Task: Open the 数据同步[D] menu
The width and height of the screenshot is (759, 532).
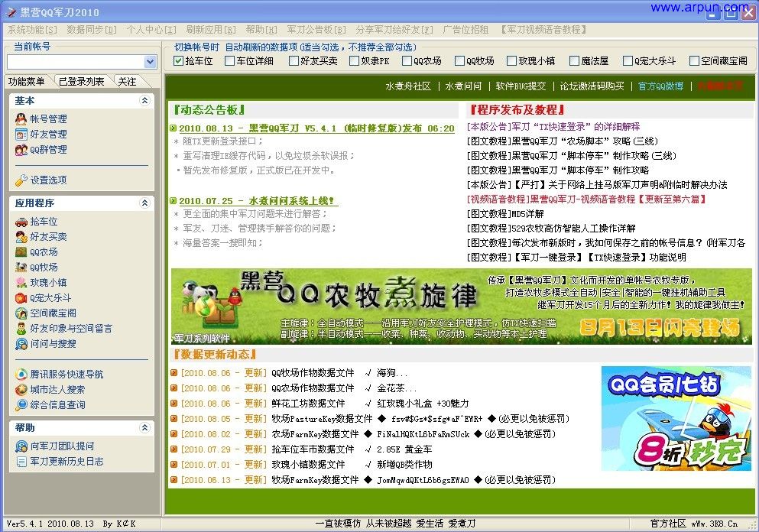Action: 92,30
